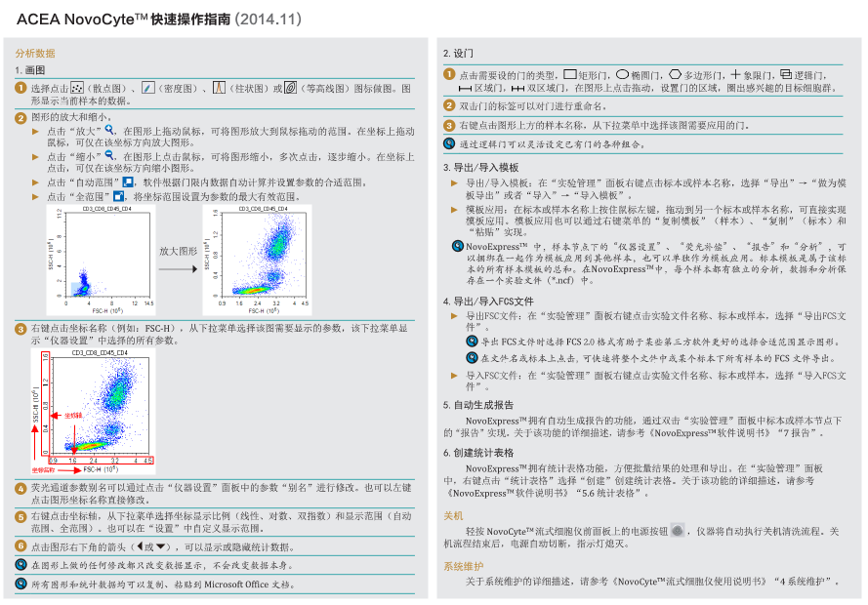
Task: Click the contour plot (等高线图) icon
Action: [291, 88]
